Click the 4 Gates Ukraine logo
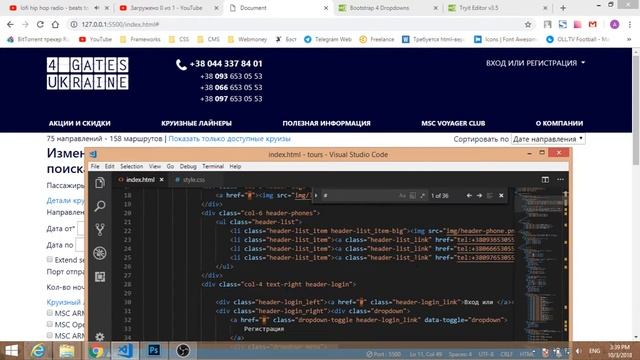 (x=87, y=73)
